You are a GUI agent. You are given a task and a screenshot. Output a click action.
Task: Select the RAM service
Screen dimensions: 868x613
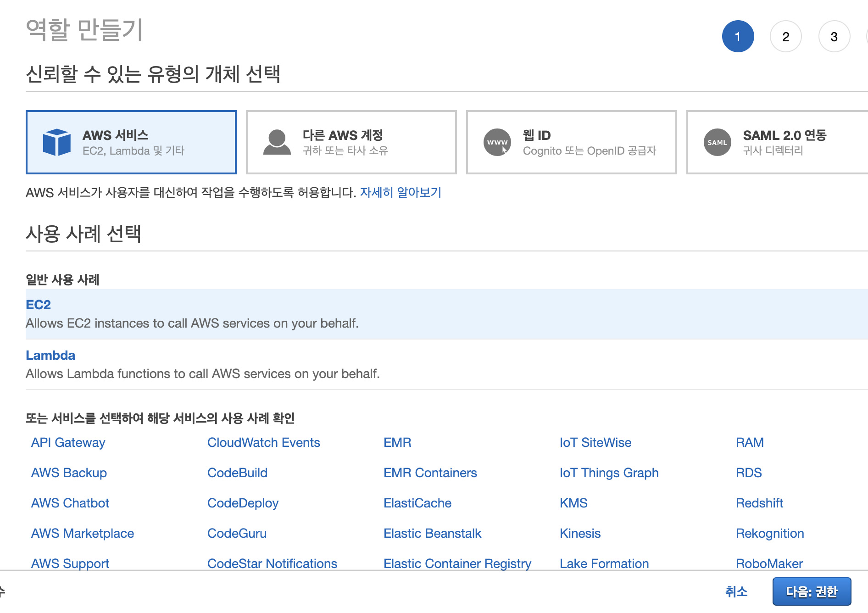pos(750,442)
